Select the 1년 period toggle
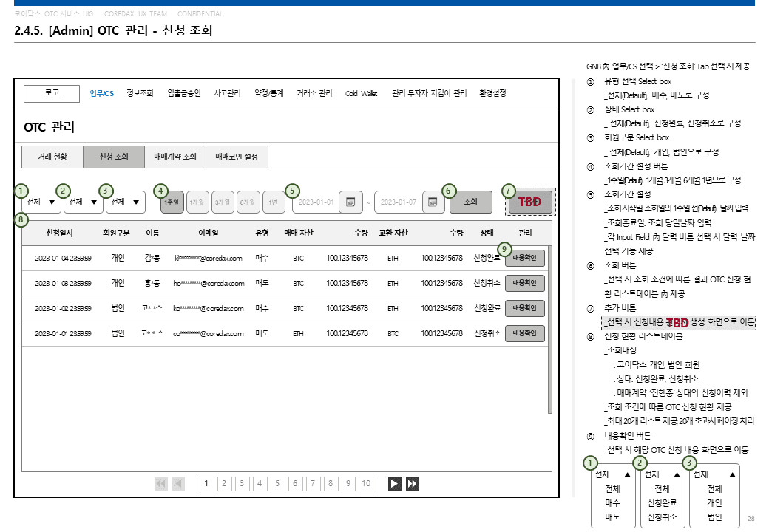 click(273, 202)
